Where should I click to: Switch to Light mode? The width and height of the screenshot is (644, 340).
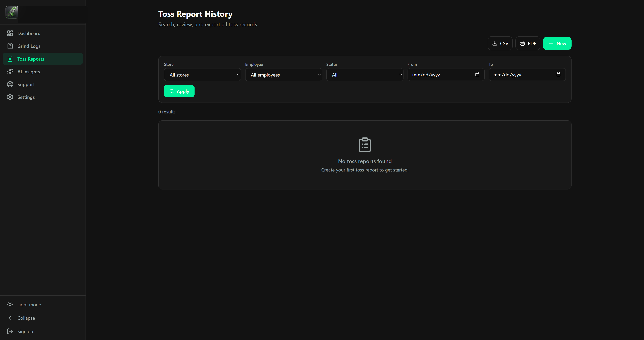pyautogui.click(x=43, y=304)
